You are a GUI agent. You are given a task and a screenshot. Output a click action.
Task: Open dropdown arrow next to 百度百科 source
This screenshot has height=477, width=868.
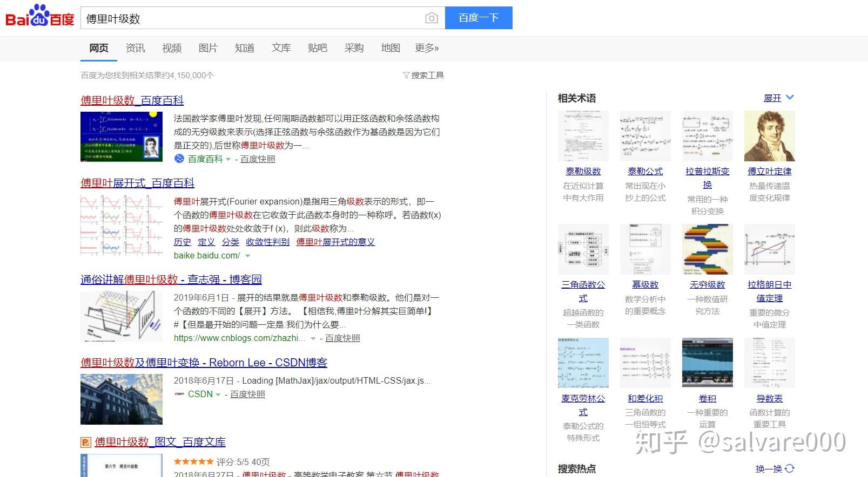click(x=228, y=159)
